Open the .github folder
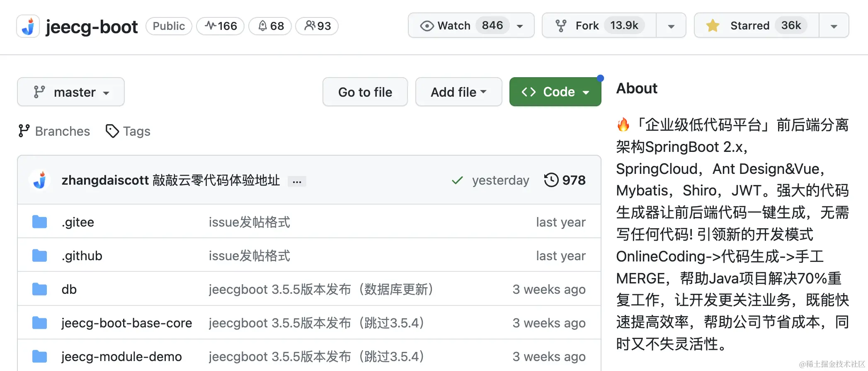The height and width of the screenshot is (371, 868). [82, 256]
